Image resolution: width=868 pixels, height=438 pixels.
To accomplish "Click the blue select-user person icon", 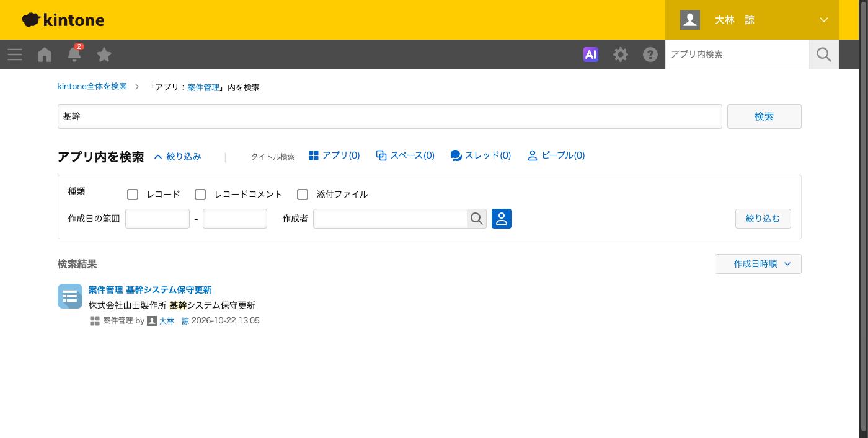I will (x=502, y=219).
